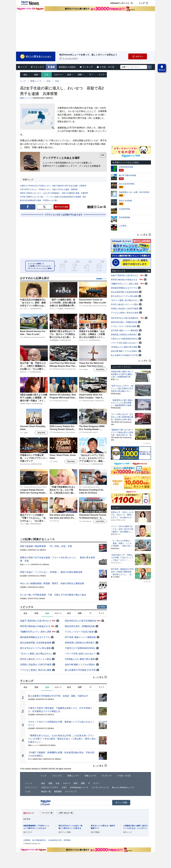Screen dimensions: 171x868
Task: Click the PR badge on the グッドデザイン ad
Action: (102, 155)
